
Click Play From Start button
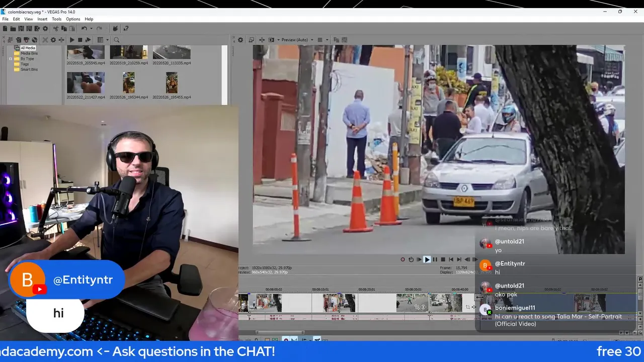(419, 259)
